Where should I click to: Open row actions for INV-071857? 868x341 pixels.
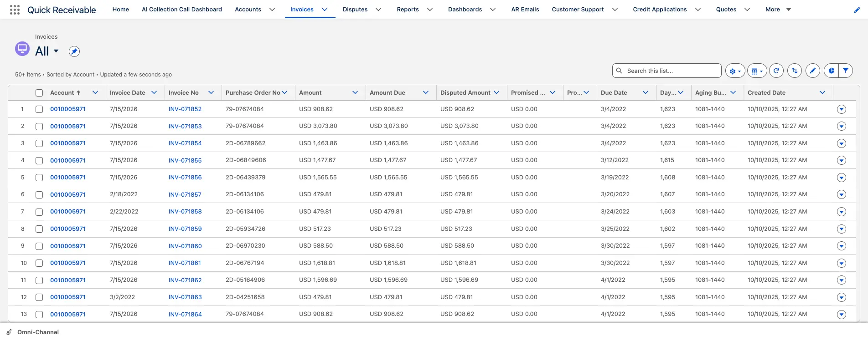[842, 194]
